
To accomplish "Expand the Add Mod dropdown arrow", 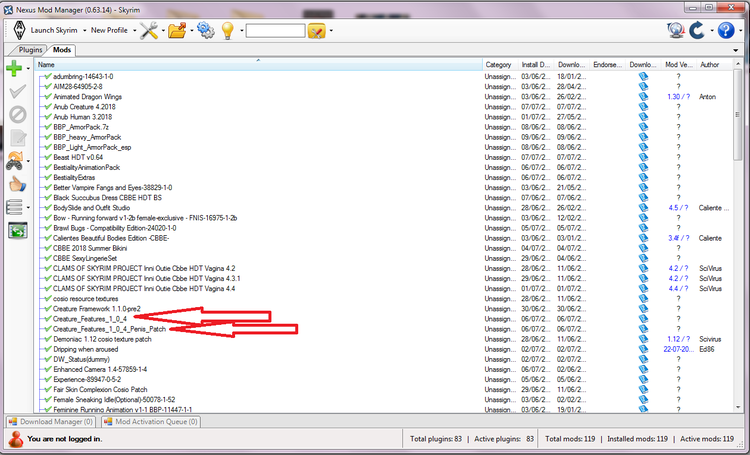I will click(x=28, y=69).
